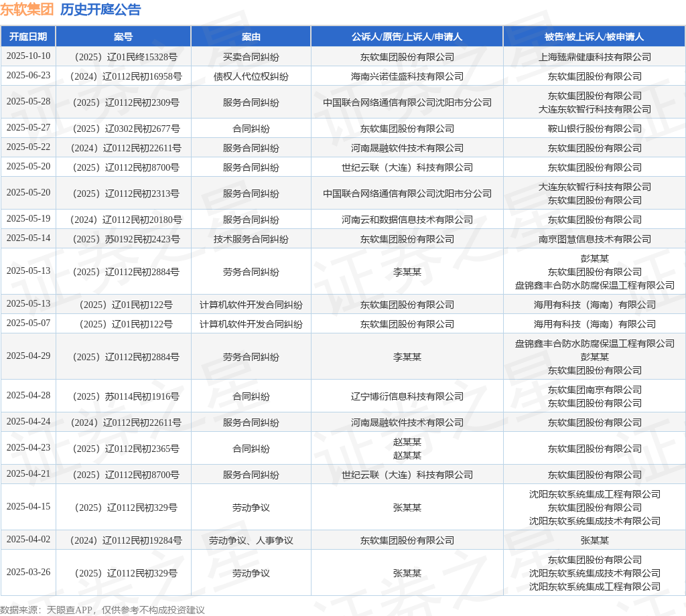686x616 pixels.
Task: Click the 公诉人/原告/上诉人/申请人 column header
Action: [407, 37]
